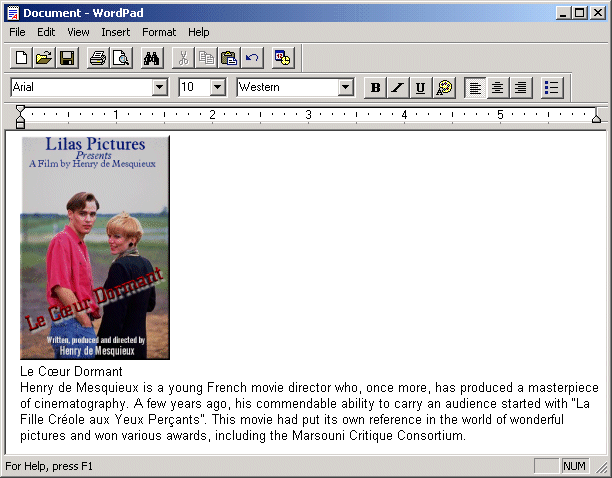
Task: Maximize the WordPad window
Action: [580, 13]
